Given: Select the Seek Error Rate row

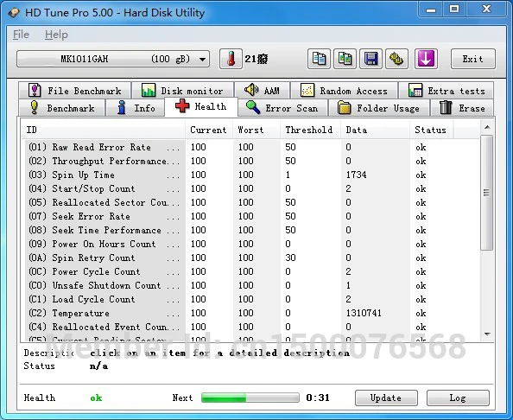Looking at the screenshot, I should (252, 216).
